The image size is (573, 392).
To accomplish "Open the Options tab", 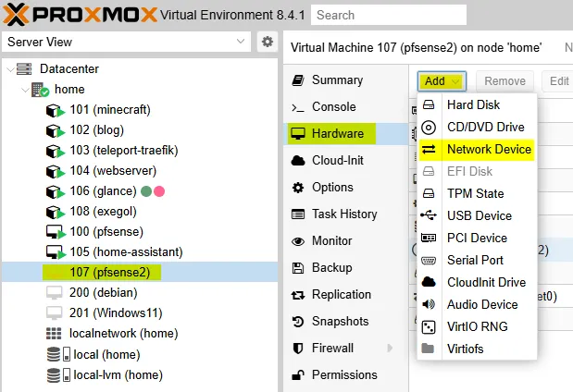I will pos(345,188).
